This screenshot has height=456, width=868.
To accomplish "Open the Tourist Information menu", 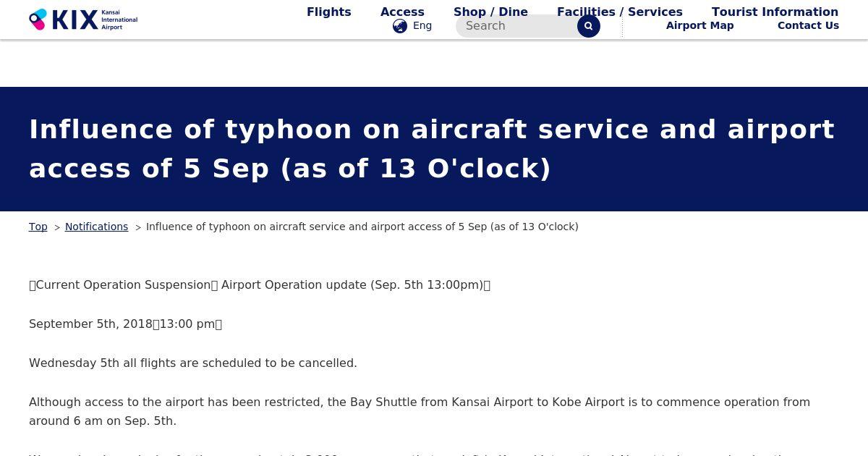I will click(x=775, y=12).
